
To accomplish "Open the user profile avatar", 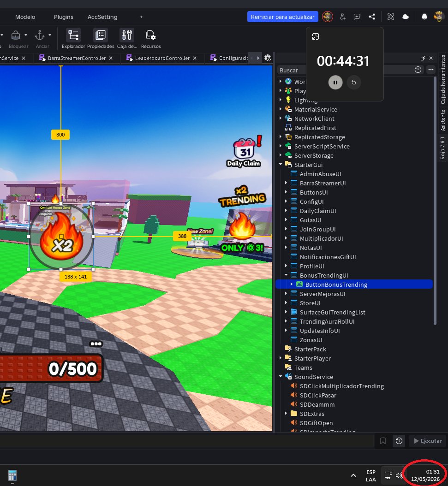I will click(x=439, y=17).
